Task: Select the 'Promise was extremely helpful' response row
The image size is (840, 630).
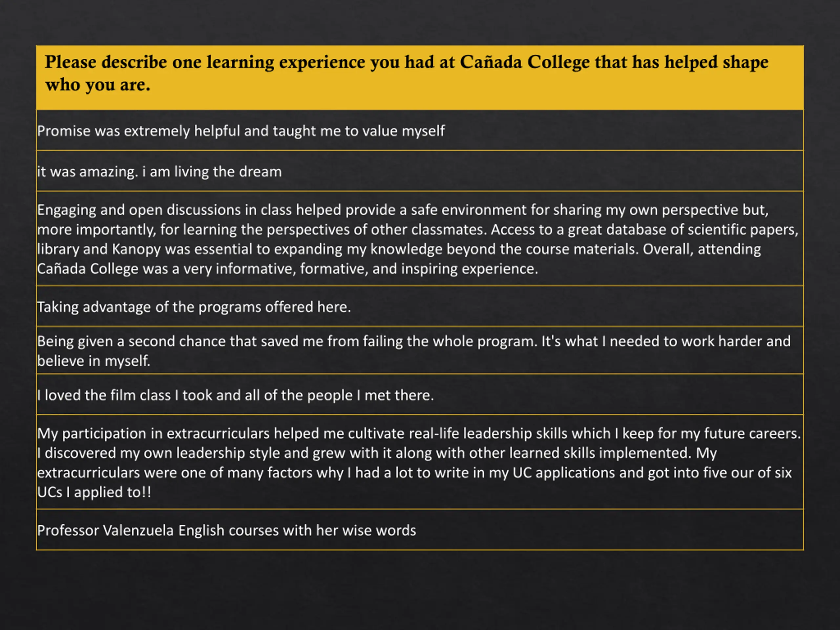Action: click(420, 130)
